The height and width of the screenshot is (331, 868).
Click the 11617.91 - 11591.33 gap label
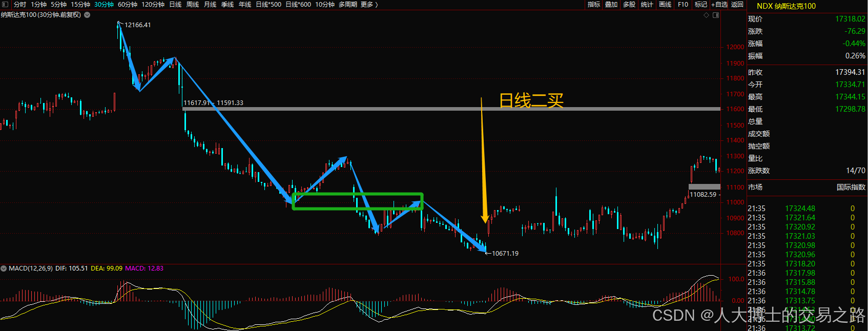click(x=213, y=102)
